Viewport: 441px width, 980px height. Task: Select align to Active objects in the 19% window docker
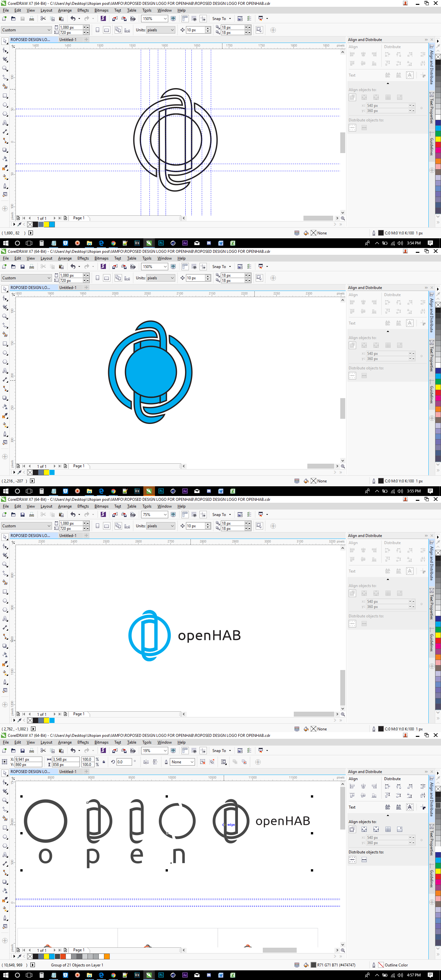click(x=352, y=829)
